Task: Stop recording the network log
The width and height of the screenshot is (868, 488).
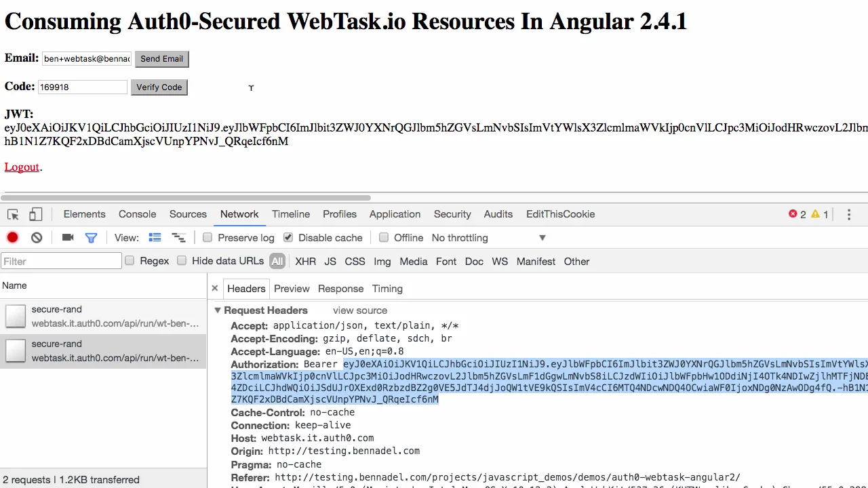Action: (x=12, y=237)
